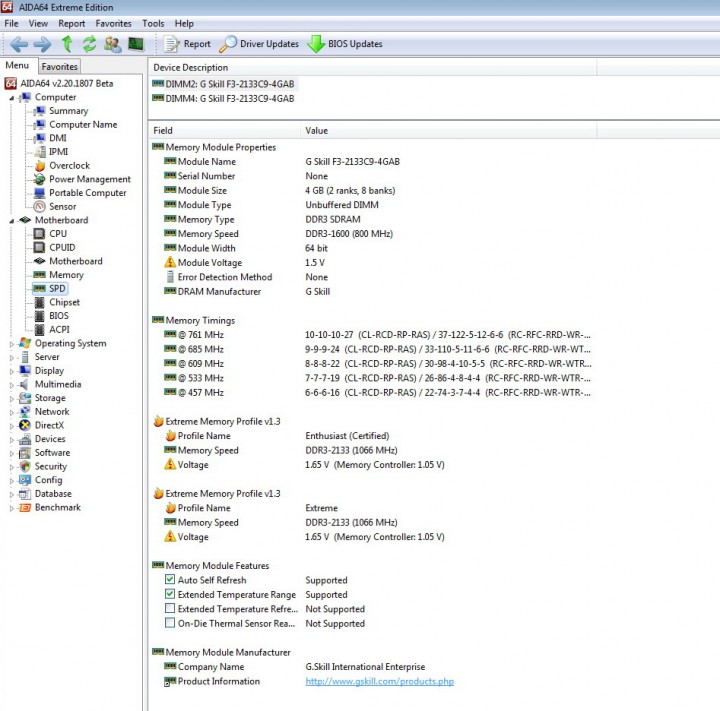Expand the Network node

[x=12, y=412]
